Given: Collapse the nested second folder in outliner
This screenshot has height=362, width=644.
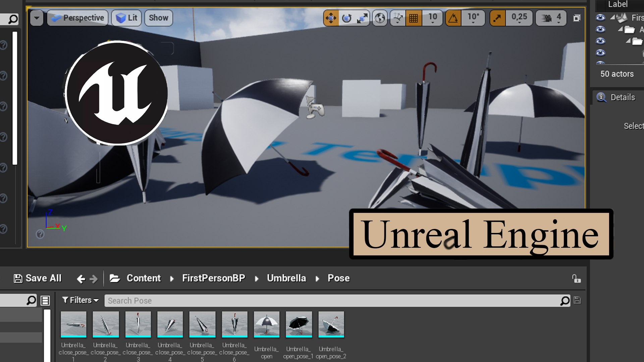Looking at the screenshot, I should tap(628, 41).
